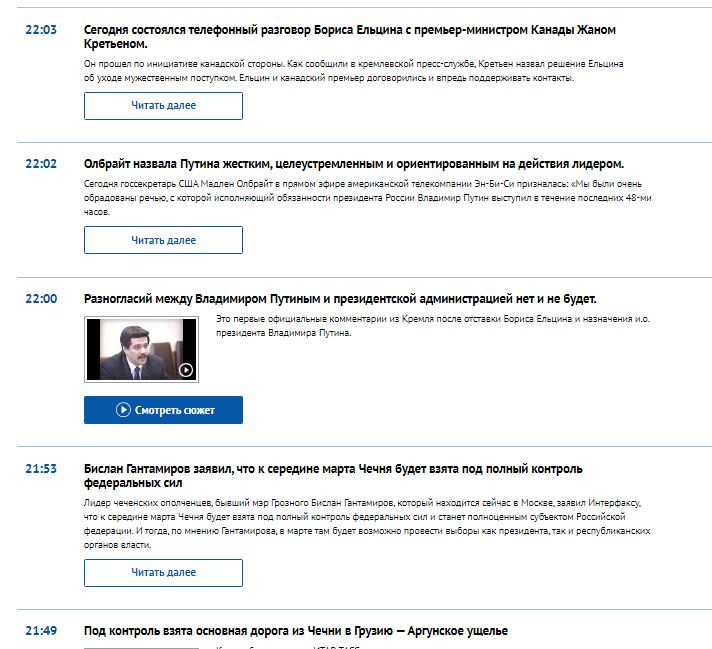
Task: Click Читать далее under Кретьен story
Action: tap(163, 106)
